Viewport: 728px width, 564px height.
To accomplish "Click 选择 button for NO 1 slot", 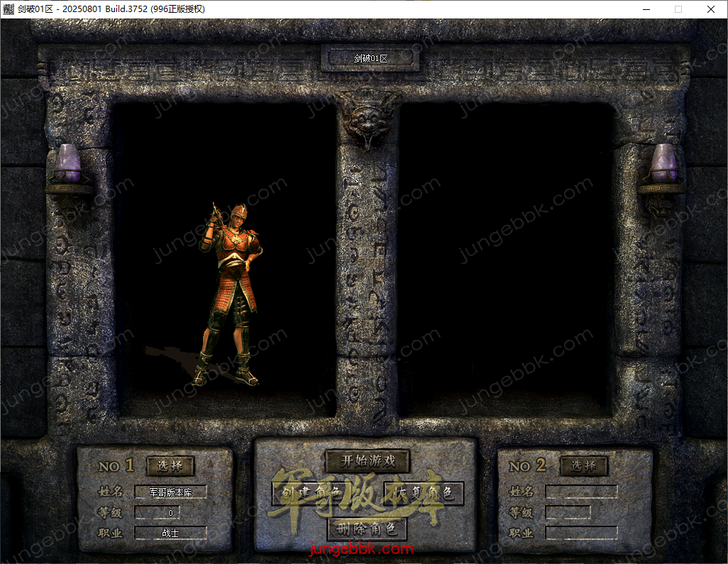I will coord(170,465).
